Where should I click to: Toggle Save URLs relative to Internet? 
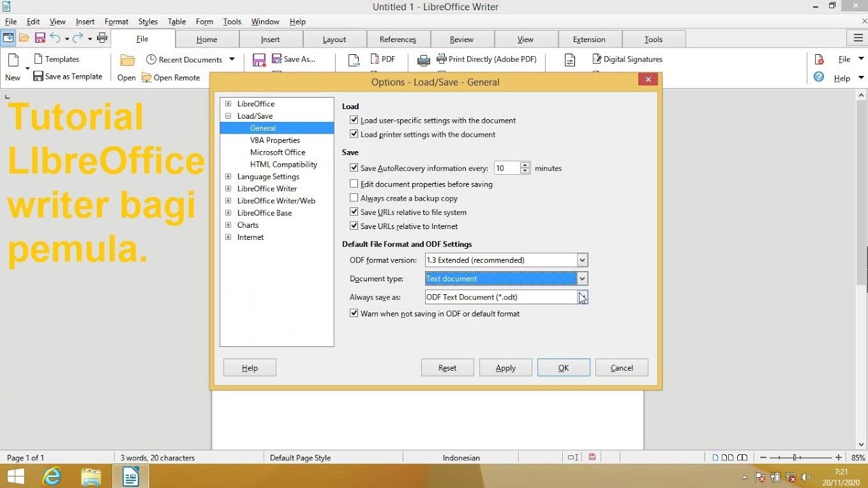(354, 226)
